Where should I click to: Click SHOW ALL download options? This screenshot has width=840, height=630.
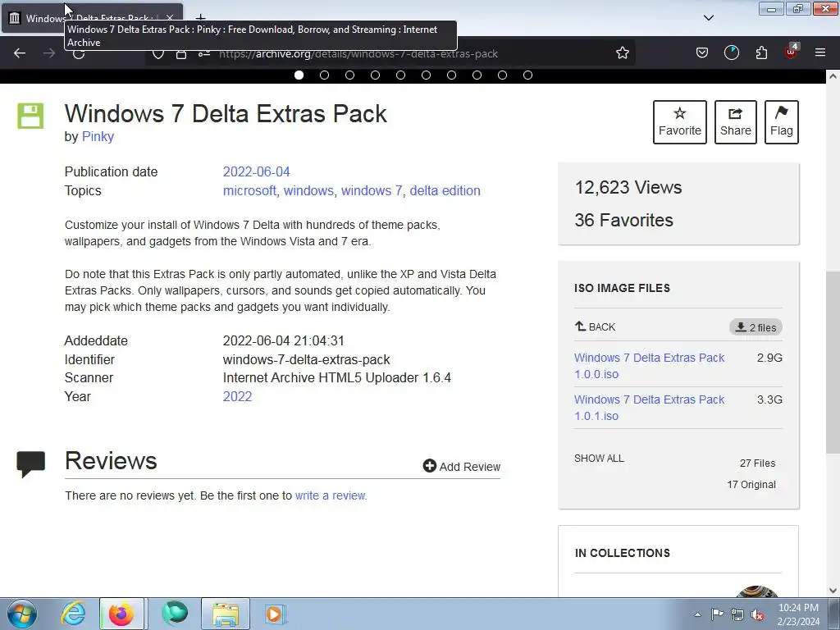[x=599, y=459]
